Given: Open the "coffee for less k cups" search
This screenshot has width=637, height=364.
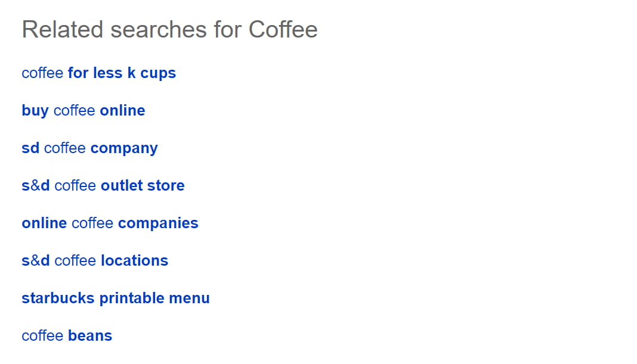Looking at the screenshot, I should 98,73.
